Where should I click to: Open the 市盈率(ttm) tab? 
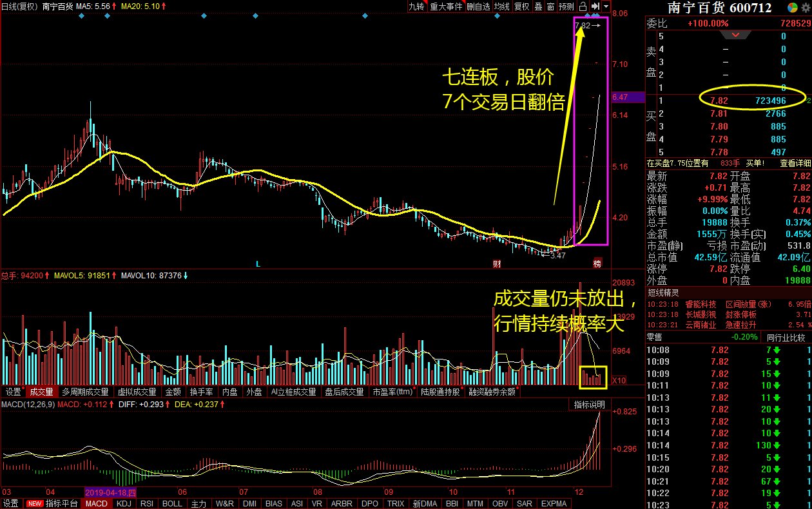392,392
